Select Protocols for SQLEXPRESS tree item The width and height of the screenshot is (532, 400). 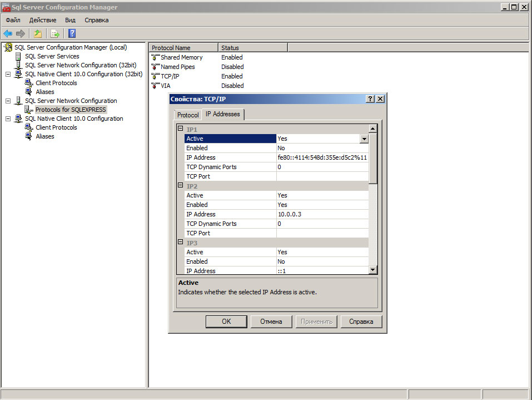tap(70, 110)
